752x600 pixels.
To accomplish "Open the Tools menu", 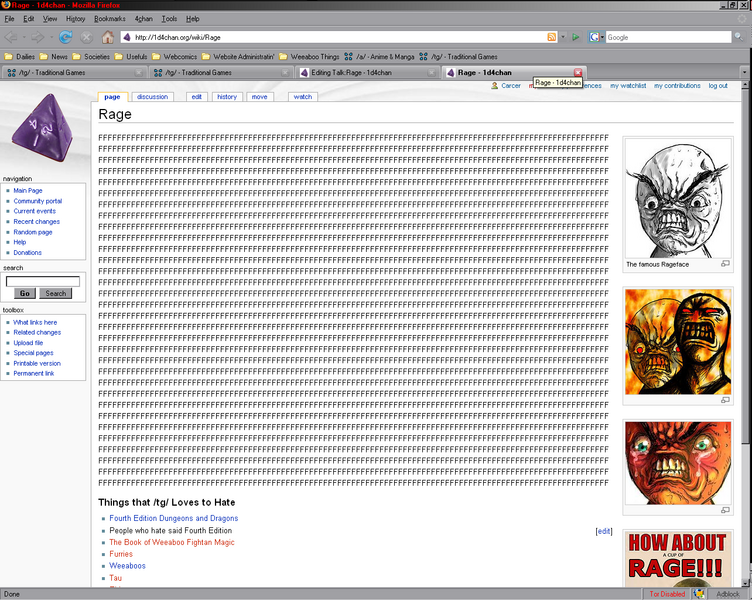I will 169,19.
